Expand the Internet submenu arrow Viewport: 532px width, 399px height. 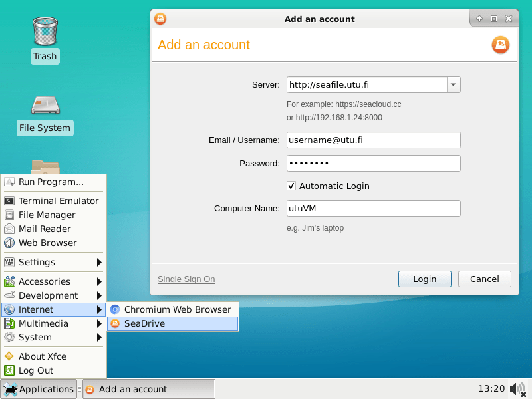99,309
